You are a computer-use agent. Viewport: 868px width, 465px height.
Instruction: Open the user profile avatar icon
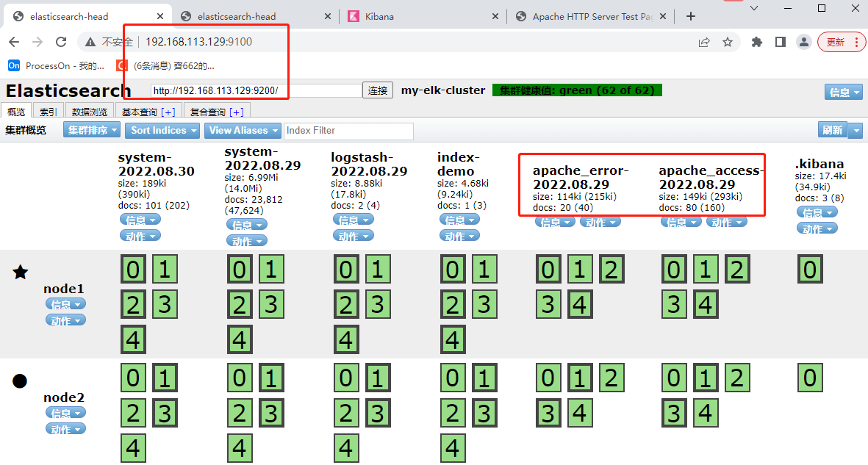pyautogui.click(x=804, y=42)
